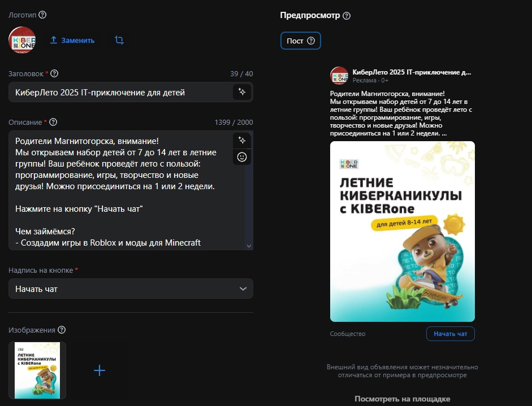Click the description scrollbar down arrow

(249, 246)
